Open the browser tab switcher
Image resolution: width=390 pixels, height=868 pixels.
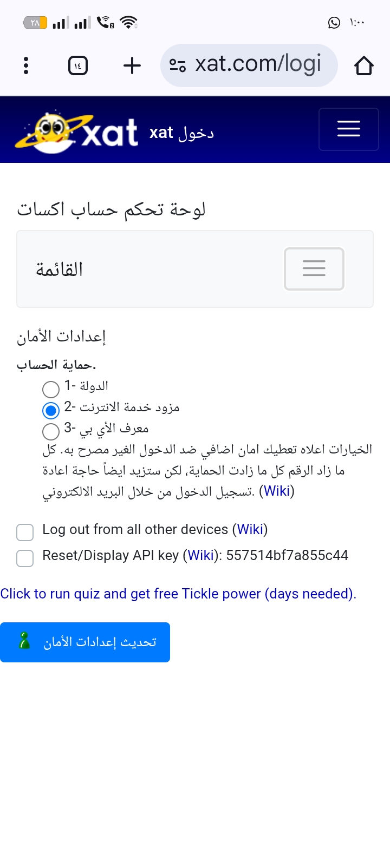(x=78, y=66)
